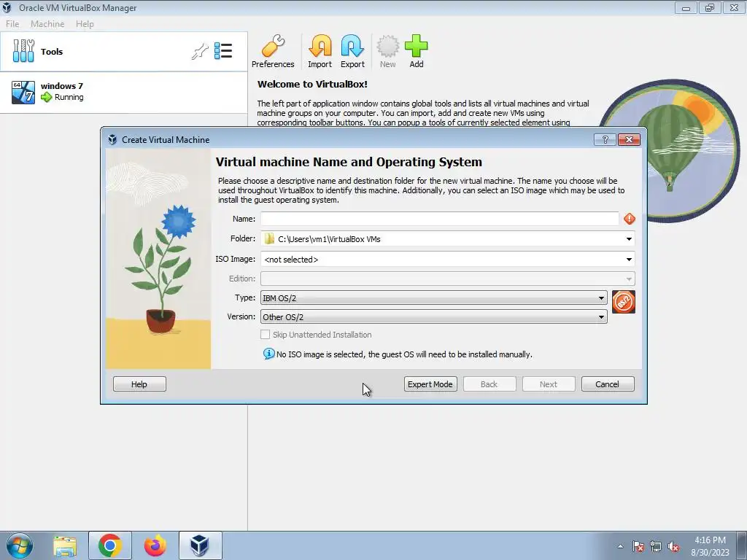Viewport: 747px width, 560px height.
Task: Click the green Add machine icon
Action: point(417,52)
